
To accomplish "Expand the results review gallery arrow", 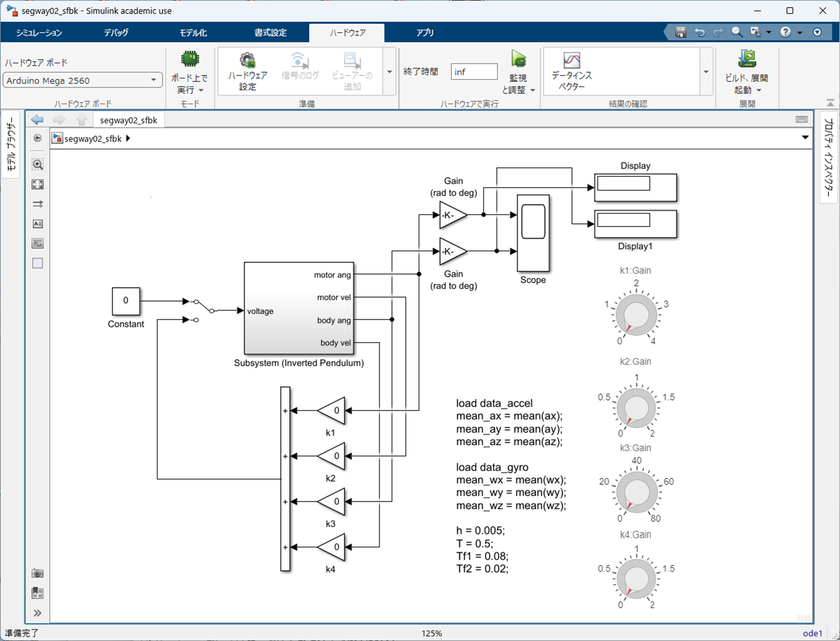I will (x=706, y=72).
